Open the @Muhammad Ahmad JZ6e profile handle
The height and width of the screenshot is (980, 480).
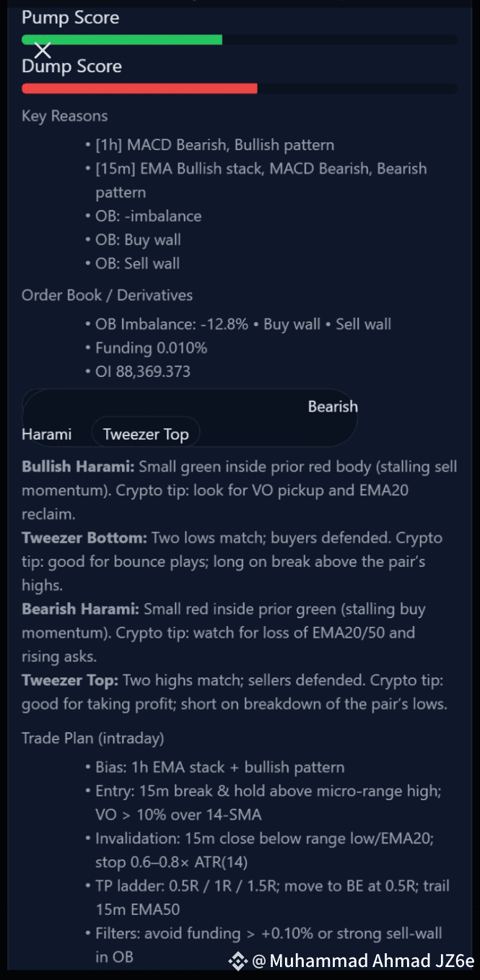click(x=363, y=961)
